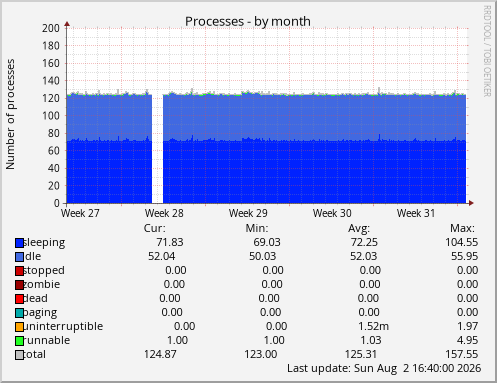Screen dimensions: 497x383
Task: Click the 'Last update' timestamp text
Action: pos(384,368)
